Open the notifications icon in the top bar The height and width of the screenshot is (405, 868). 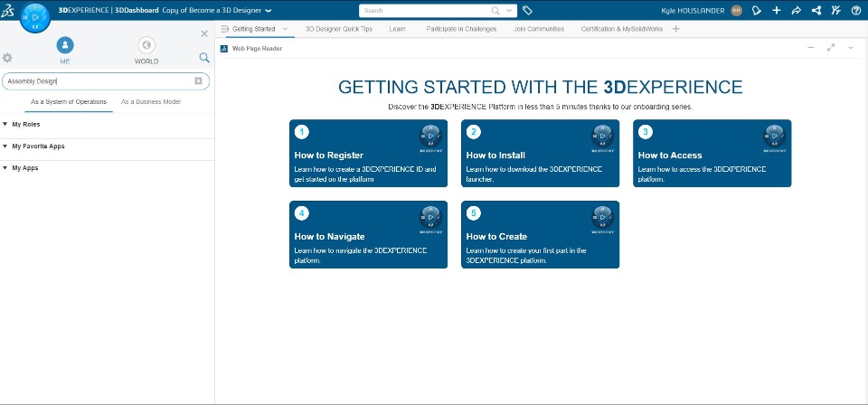[x=757, y=11]
